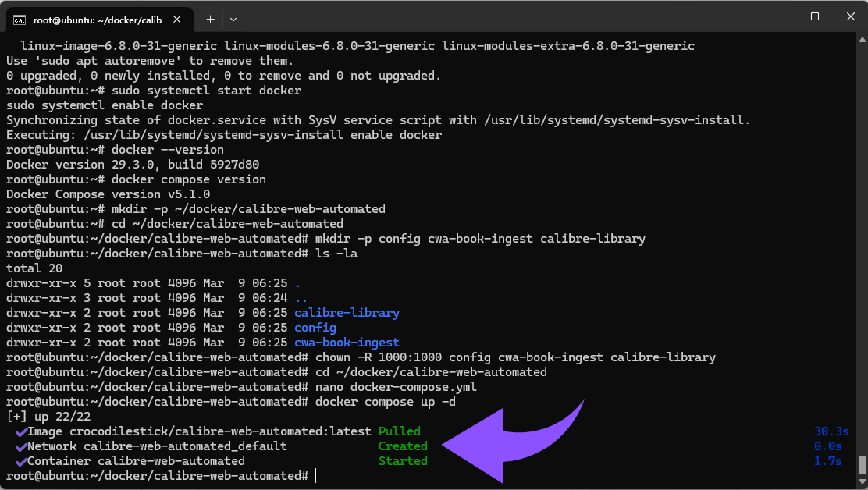Click the green Pulled status text
The height and width of the screenshot is (490, 868).
pos(399,431)
